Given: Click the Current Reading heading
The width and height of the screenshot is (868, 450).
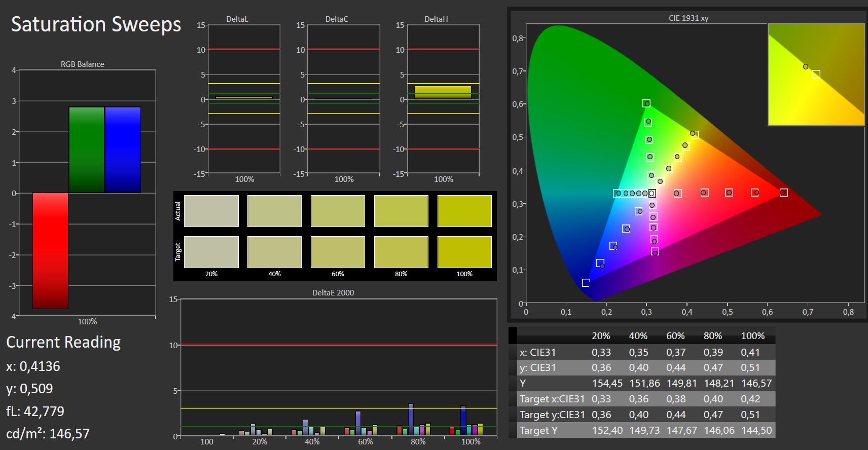Looking at the screenshot, I should tap(63, 342).
